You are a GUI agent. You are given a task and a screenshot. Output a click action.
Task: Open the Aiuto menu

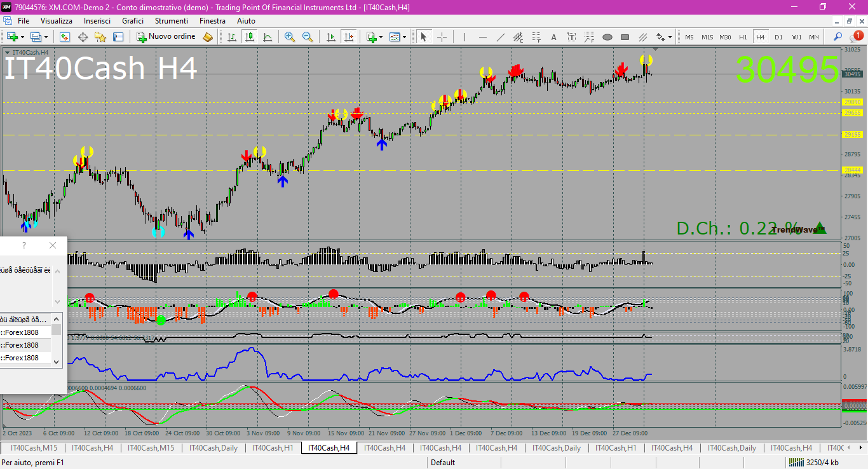[x=246, y=21]
